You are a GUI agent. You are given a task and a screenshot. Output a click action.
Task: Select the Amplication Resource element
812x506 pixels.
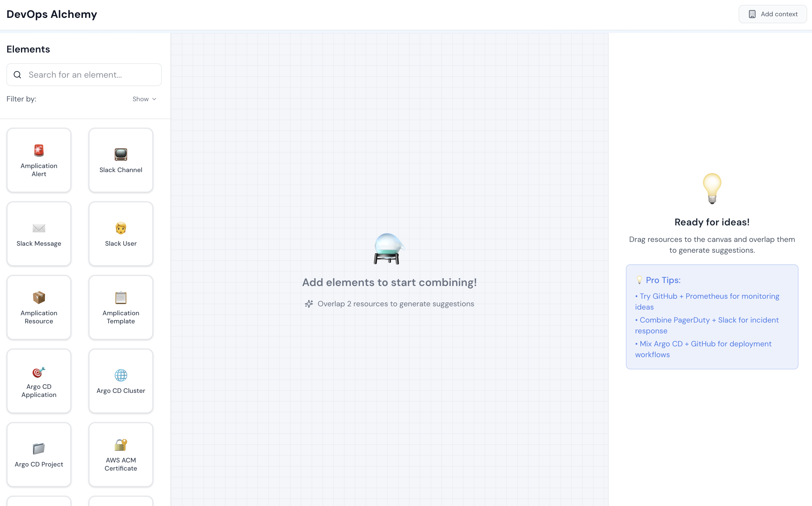point(39,307)
